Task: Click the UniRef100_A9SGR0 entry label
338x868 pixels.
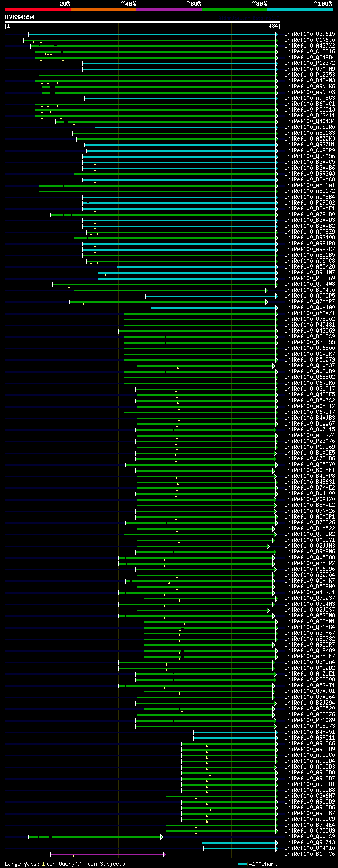Action: pos(309,127)
